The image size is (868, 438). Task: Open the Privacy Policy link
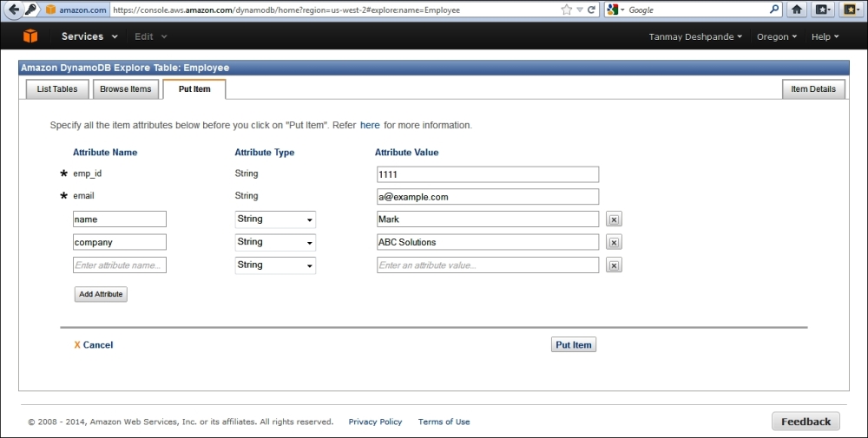(375, 422)
